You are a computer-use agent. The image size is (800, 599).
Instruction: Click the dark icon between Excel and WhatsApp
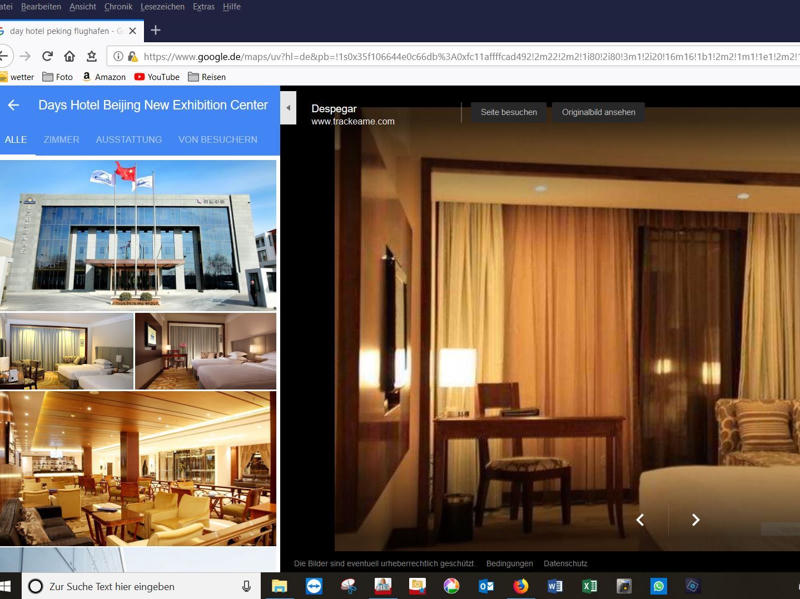pos(624,586)
